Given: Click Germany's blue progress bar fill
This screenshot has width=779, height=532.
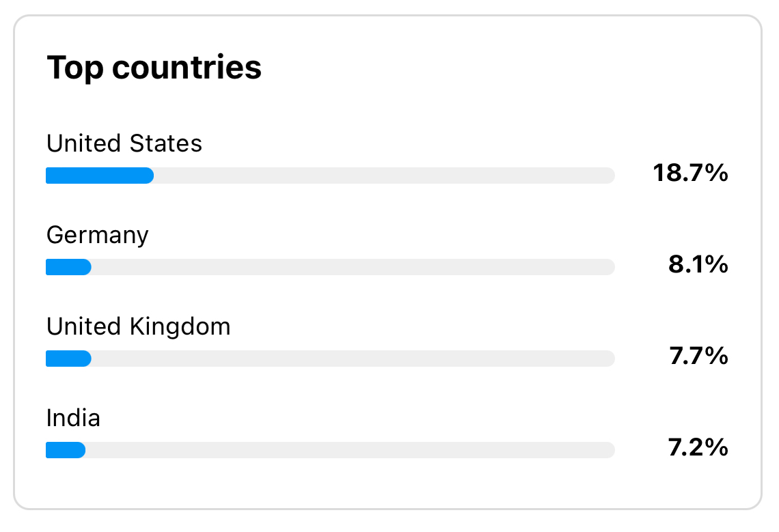Looking at the screenshot, I should pos(68,267).
